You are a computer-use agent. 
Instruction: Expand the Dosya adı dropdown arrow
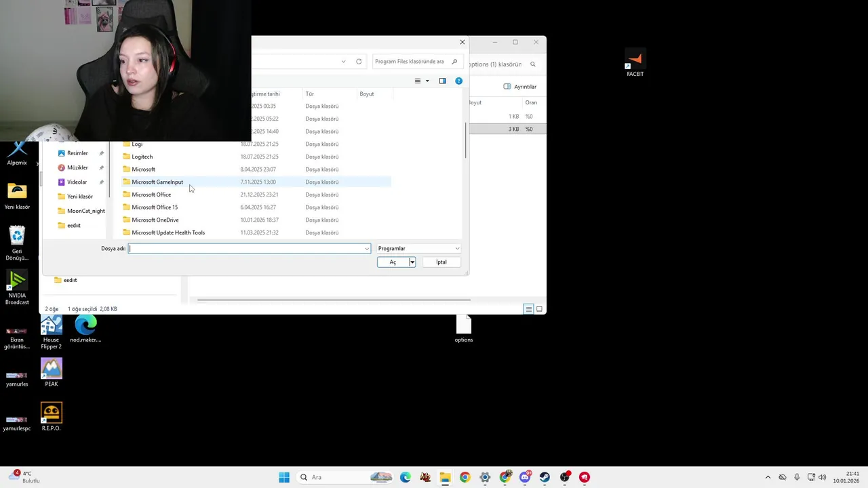tap(367, 249)
